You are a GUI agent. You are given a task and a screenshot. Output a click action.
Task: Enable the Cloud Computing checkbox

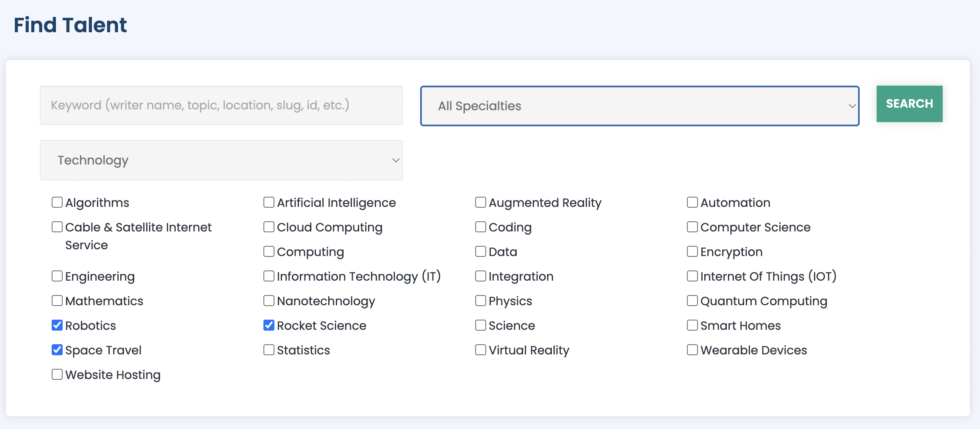click(x=269, y=227)
